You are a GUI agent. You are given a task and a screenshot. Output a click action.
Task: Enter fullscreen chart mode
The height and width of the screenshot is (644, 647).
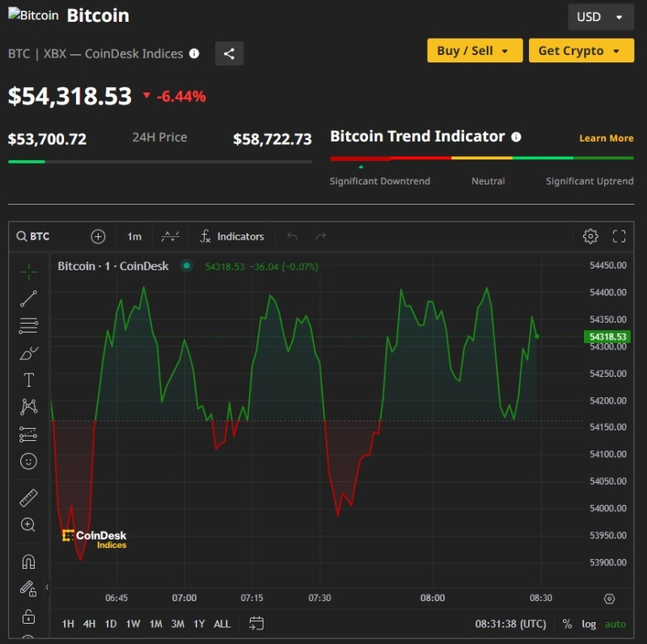pos(620,236)
